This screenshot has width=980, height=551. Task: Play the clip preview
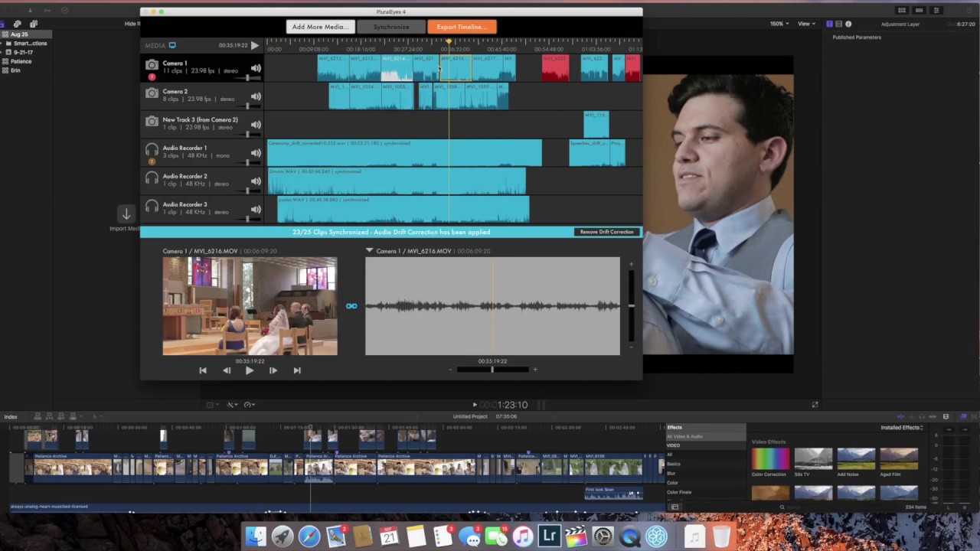click(250, 370)
